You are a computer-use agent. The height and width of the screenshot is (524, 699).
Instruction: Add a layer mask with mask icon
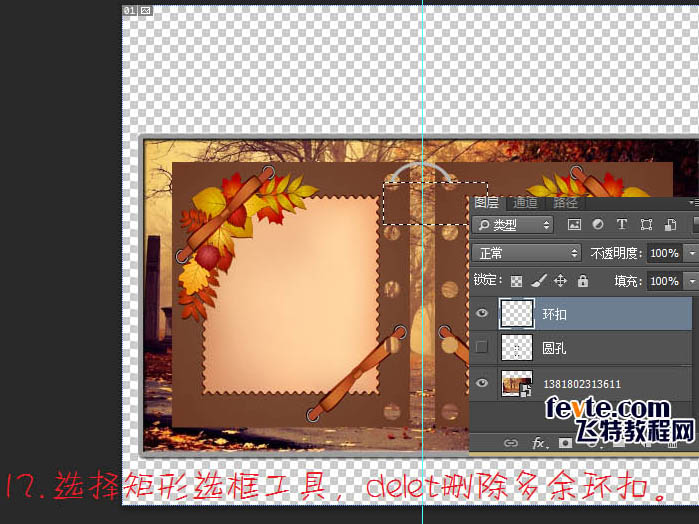[x=565, y=443]
